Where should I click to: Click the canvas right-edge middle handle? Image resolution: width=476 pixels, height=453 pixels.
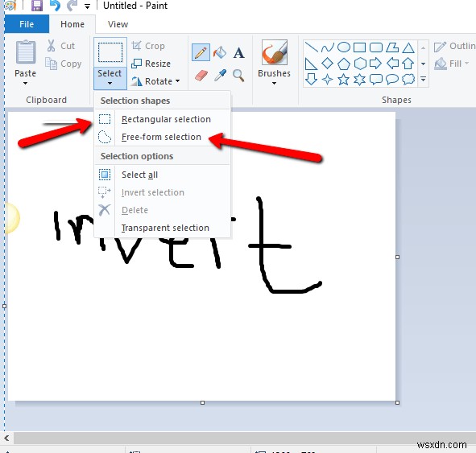397,257
